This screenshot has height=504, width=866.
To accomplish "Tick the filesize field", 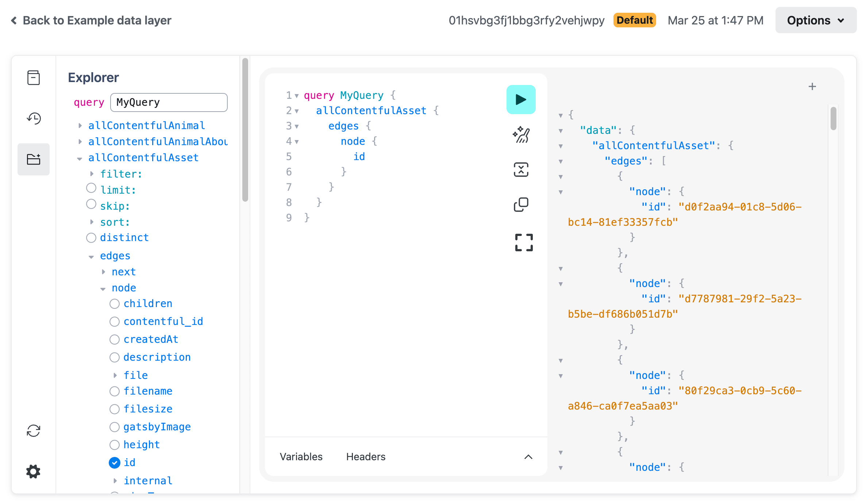I will pos(115,409).
